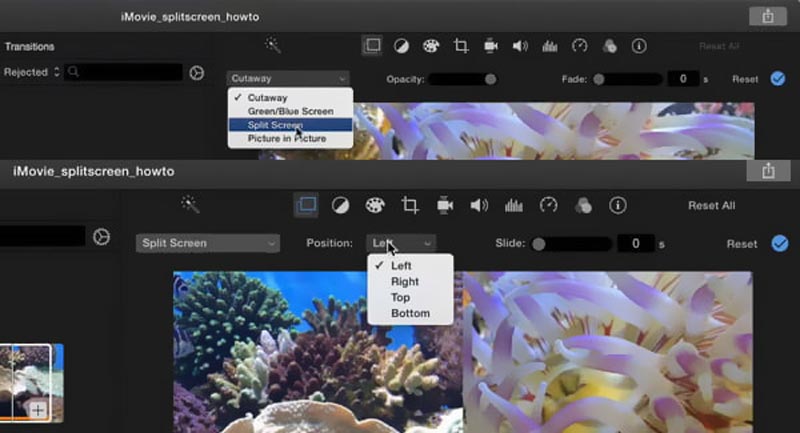800x433 pixels.
Task: Select Top in the Position menu
Action: click(x=410, y=297)
